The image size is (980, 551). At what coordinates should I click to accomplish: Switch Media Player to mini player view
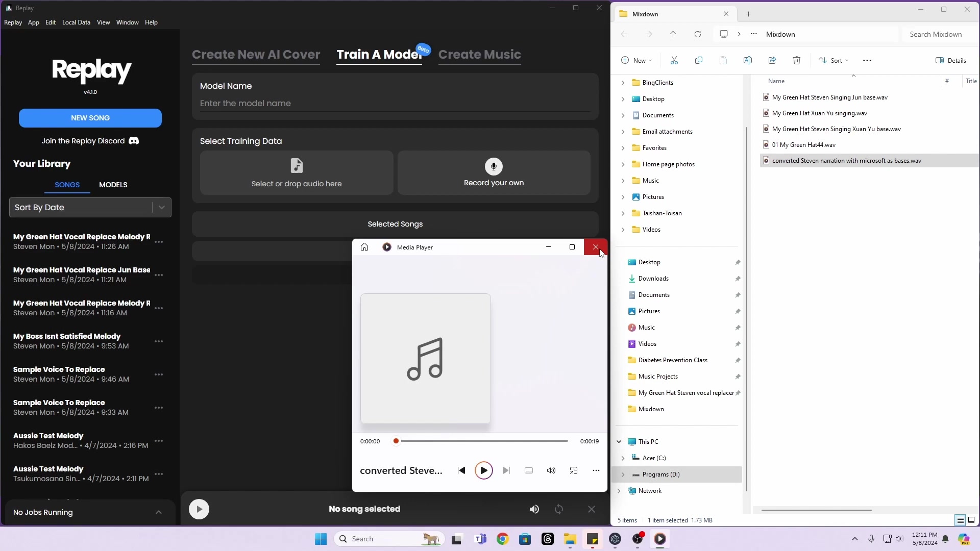574,470
